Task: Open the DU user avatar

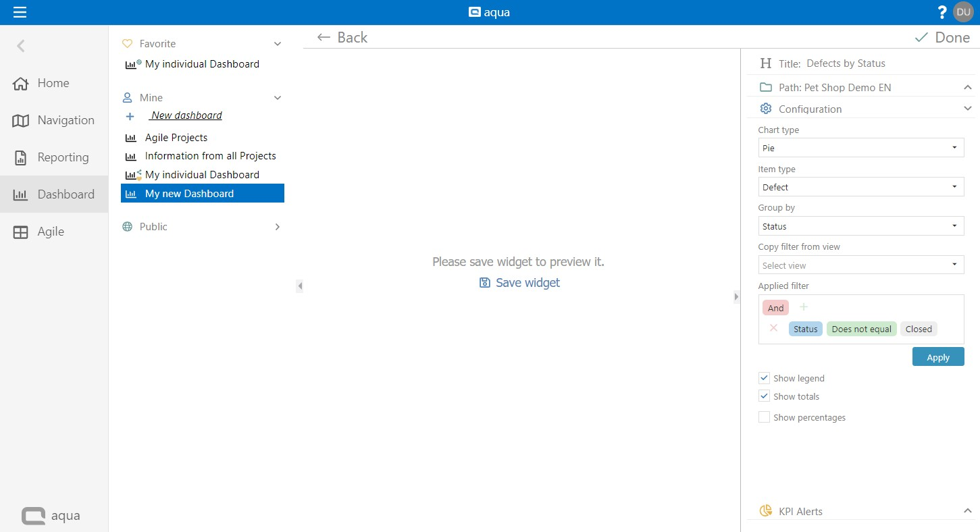Action: 963,12
